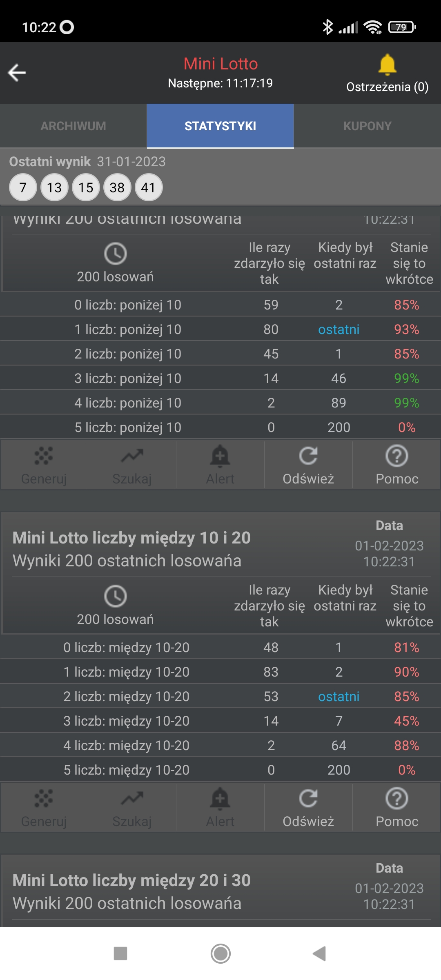441x980 pixels.
Task: Tap the 200 losowań clock in the 10-20 table
Action: pyautogui.click(x=116, y=604)
